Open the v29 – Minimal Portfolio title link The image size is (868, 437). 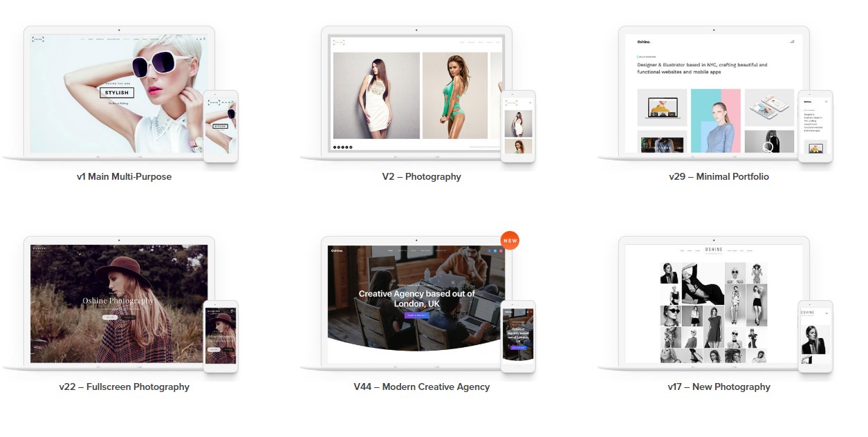tap(719, 177)
